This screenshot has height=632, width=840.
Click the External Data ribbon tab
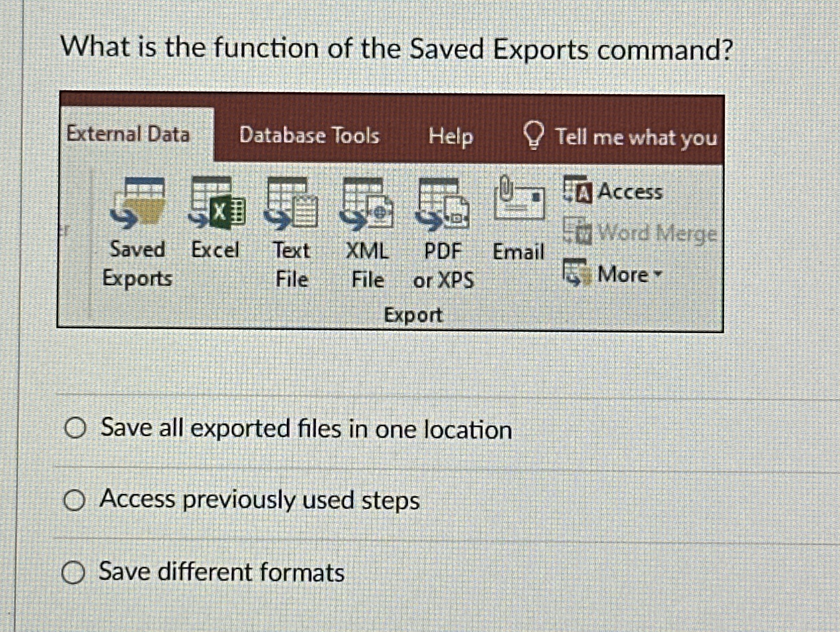coord(129,134)
